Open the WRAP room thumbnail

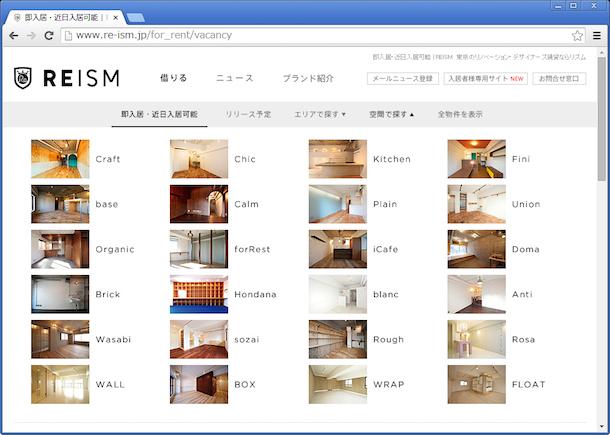tap(338, 384)
